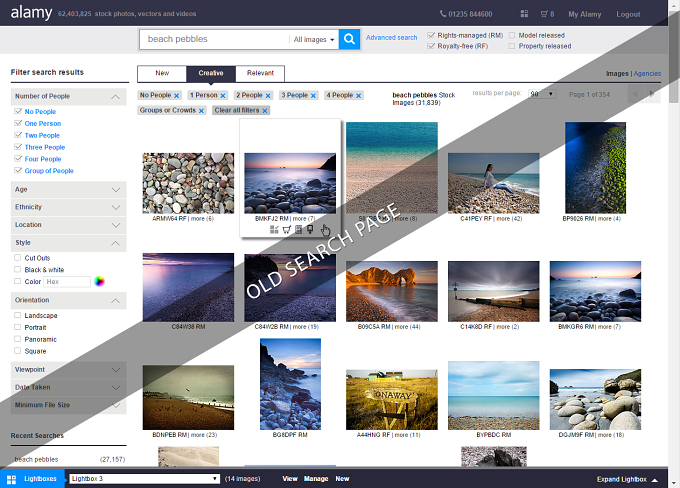Remove the '1 Person' filter tag
680x488 pixels.
pyautogui.click(x=223, y=96)
